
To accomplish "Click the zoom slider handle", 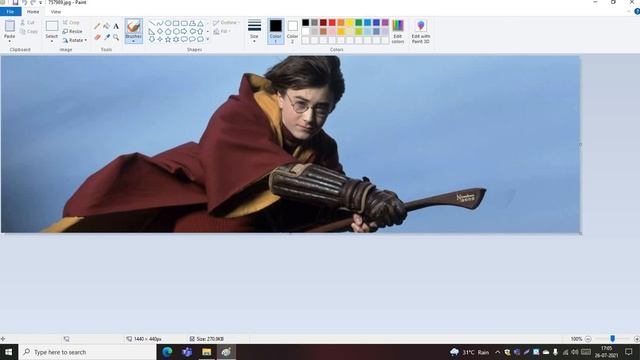I will [612, 339].
